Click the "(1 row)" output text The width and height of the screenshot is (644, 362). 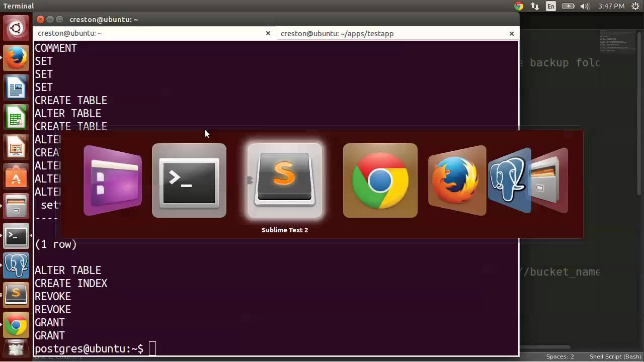56,244
